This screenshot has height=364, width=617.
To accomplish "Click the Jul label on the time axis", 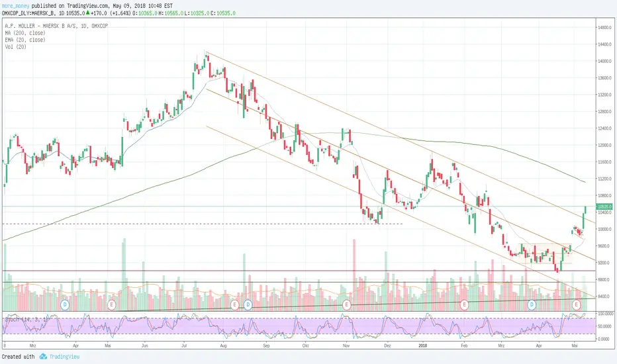I will [184, 346].
